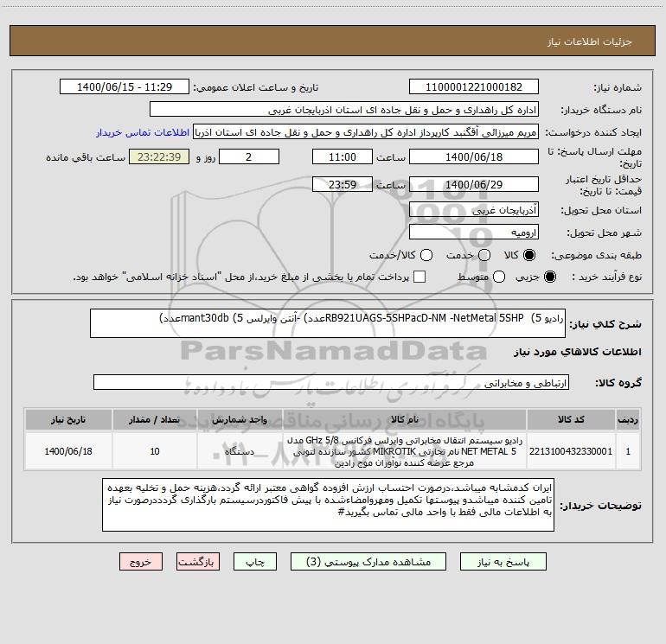666x644 pixels.
Task: Click the شماره نیاز field 1100001221000182
Action: click(474, 86)
